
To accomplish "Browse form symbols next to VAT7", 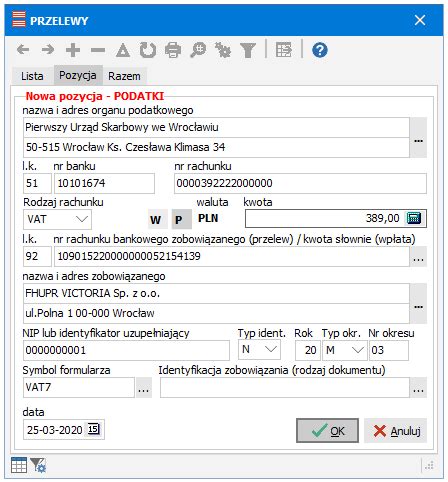I will 144,387.
